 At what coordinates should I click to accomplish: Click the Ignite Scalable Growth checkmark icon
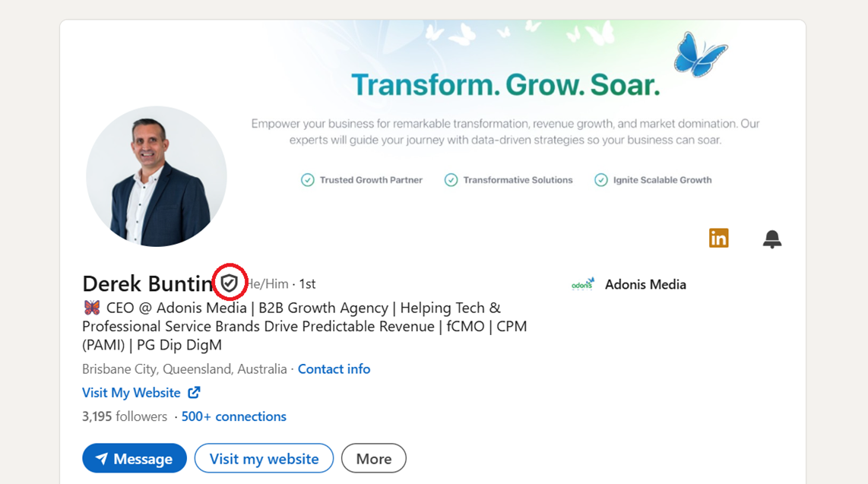tap(600, 180)
